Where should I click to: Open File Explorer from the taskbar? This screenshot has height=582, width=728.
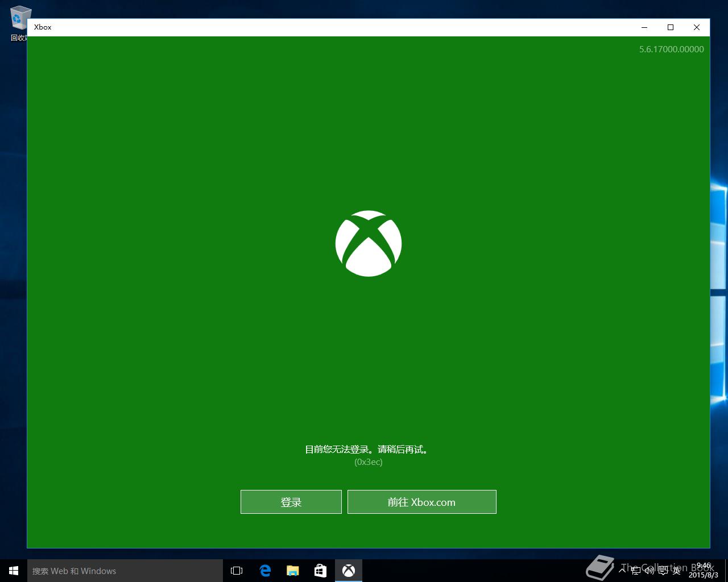pos(293,571)
